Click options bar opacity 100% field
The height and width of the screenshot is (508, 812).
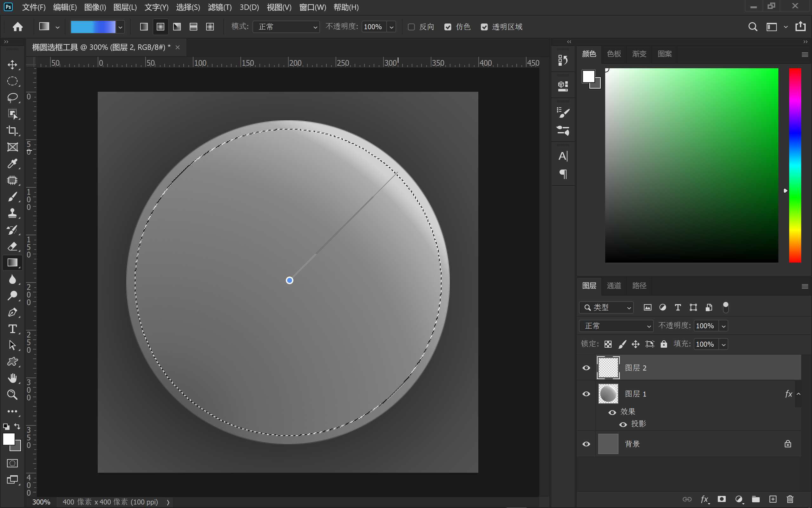[x=374, y=27]
